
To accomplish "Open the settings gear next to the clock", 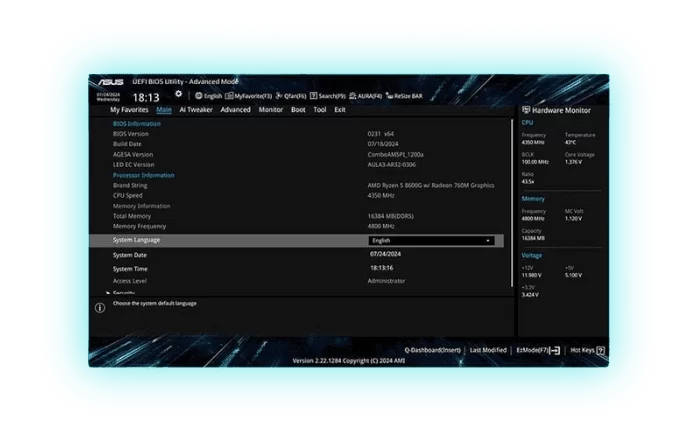I will pos(178,94).
